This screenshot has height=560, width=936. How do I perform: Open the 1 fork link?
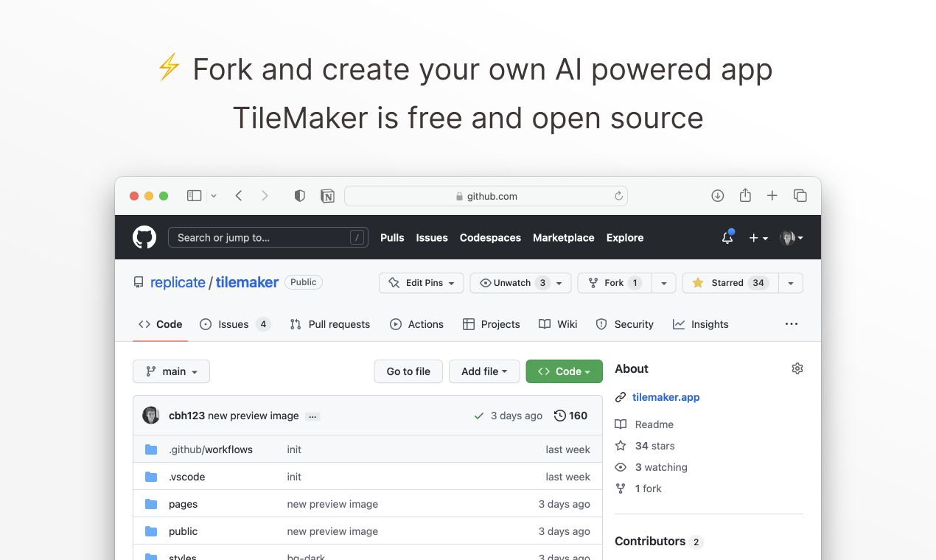(x=638, y=489)
